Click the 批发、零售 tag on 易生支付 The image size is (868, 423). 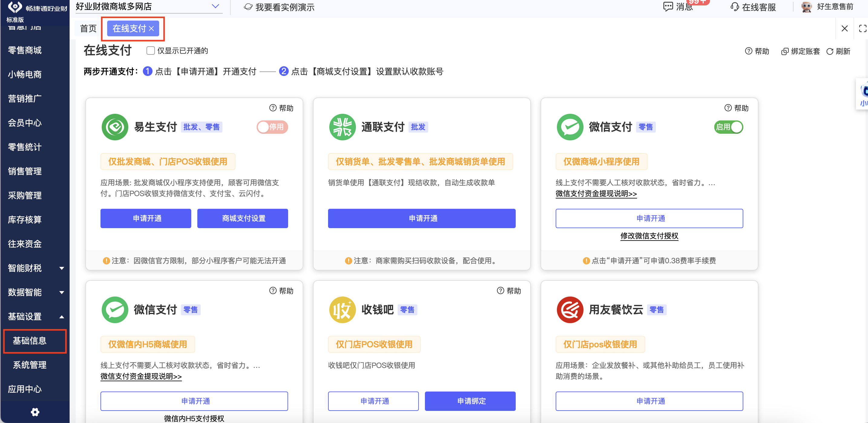[x=202, y=127]
